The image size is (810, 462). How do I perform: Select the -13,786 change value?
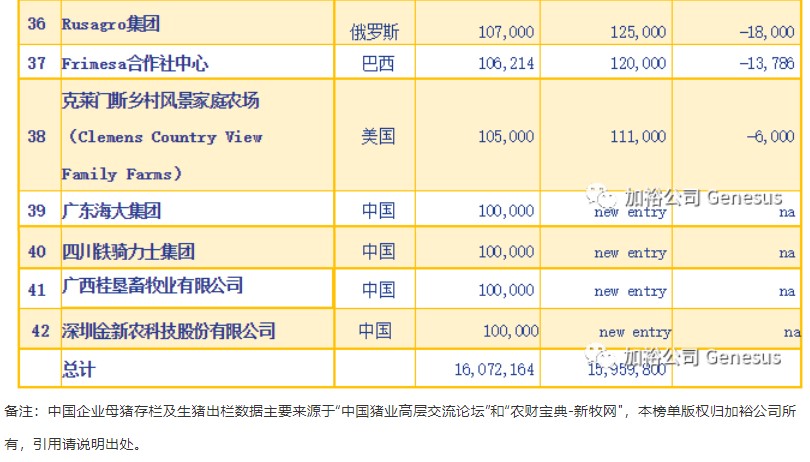point(768,63)
